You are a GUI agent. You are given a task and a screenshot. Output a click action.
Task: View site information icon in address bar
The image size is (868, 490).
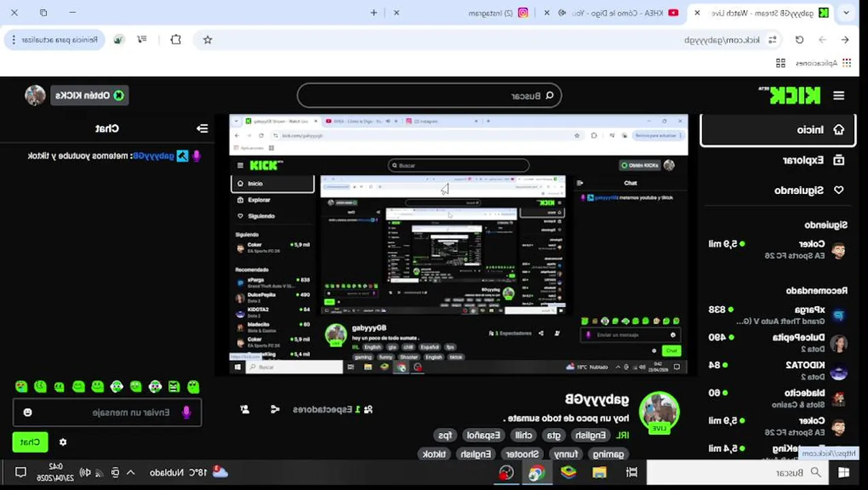pos(773,39)
